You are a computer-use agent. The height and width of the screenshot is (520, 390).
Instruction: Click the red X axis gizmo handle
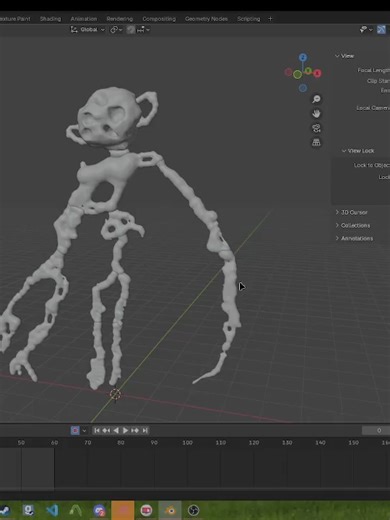pos(317,73)
